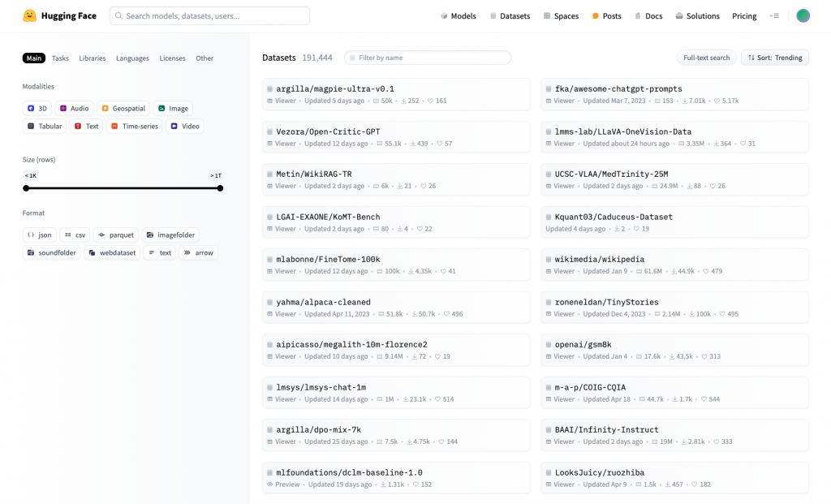Open the LGAI-EXAONE/KoMT-Bench dataset
This screenshot has height=504, width=831.
coord(396,222)
